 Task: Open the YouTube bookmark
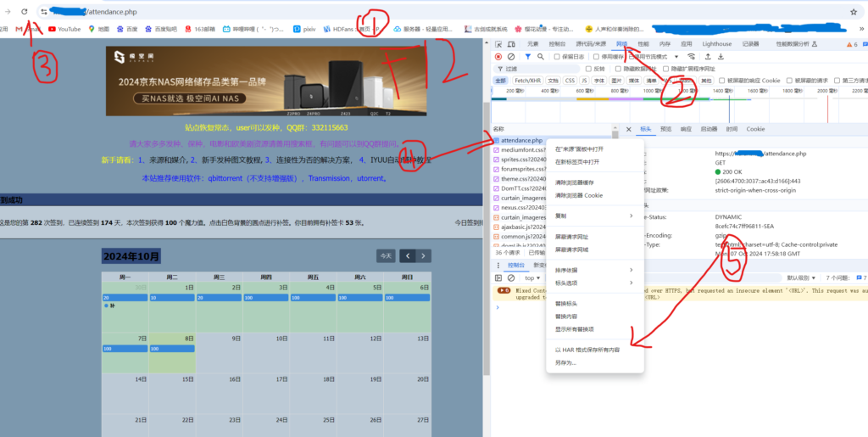coord(64,29)
